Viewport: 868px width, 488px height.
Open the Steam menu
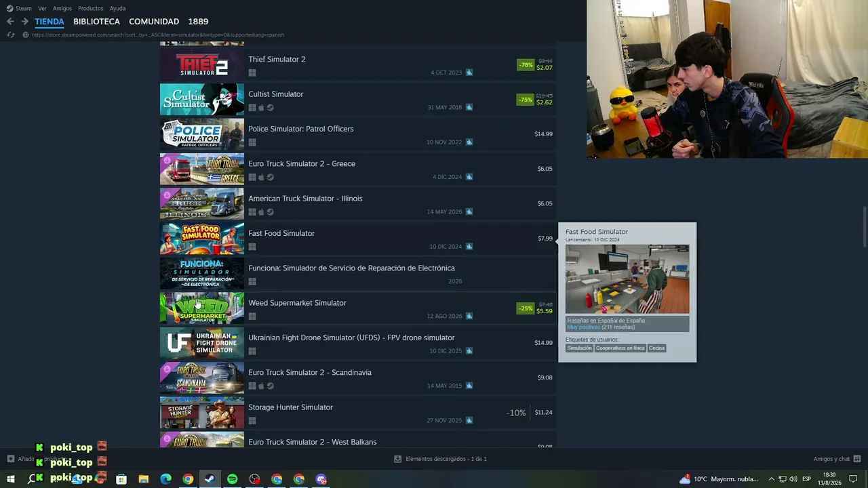click(19, 8)
